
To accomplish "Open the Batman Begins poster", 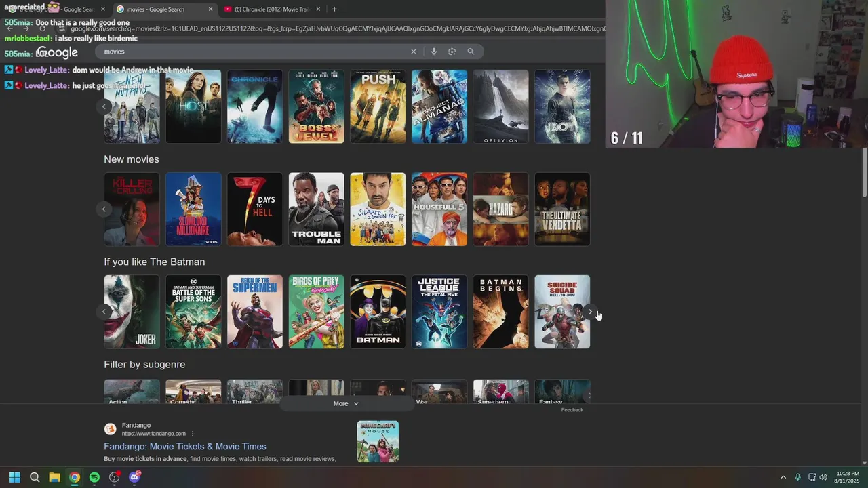I will pyautogui.click(x=500, y=312).
